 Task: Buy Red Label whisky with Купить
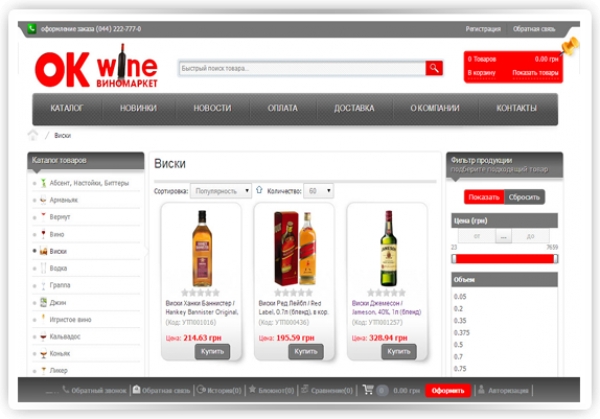306,351
